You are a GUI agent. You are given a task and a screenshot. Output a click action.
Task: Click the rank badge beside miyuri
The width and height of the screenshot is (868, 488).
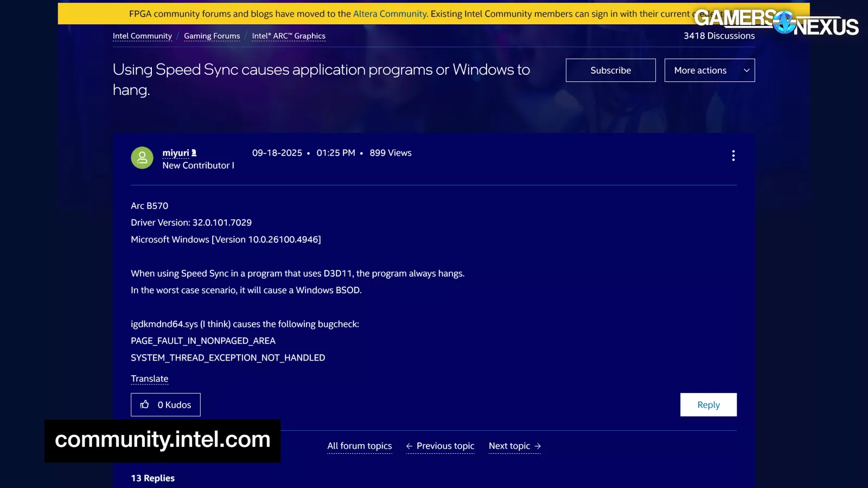point(194,153)
